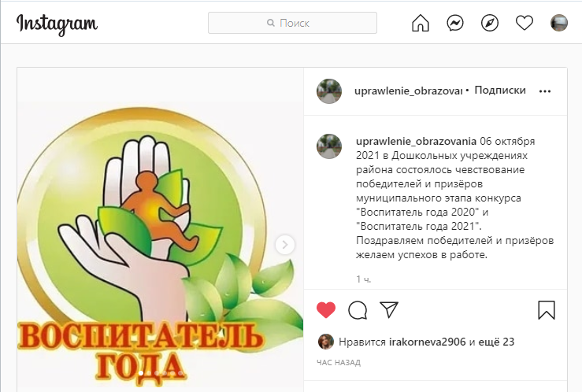This screenshot has height=392, width=582.
Task: Open the Instagram home feed icon
Action: click(x=421, y=23)
